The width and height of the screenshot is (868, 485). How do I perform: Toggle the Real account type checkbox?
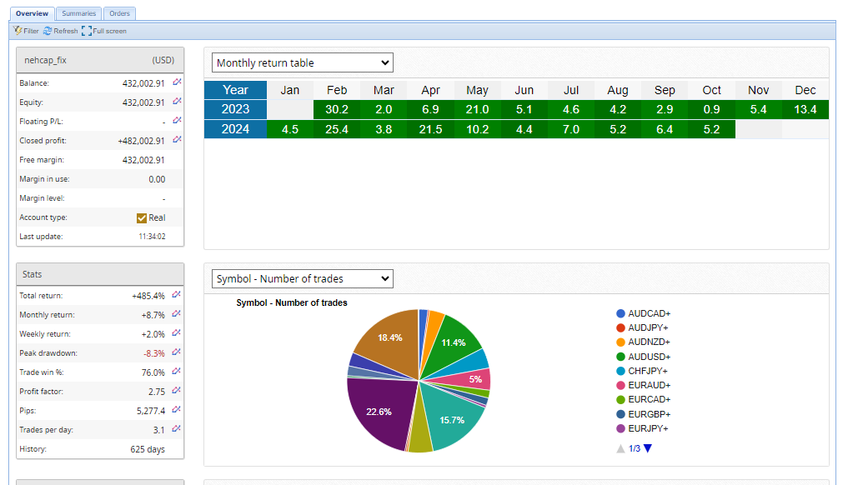point(142,217)
